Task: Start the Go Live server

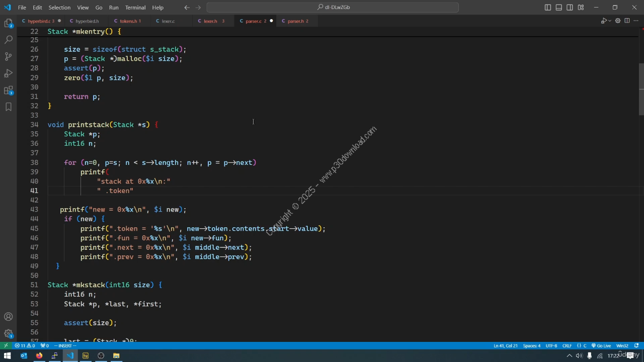Action: click(x=601, y=345)
